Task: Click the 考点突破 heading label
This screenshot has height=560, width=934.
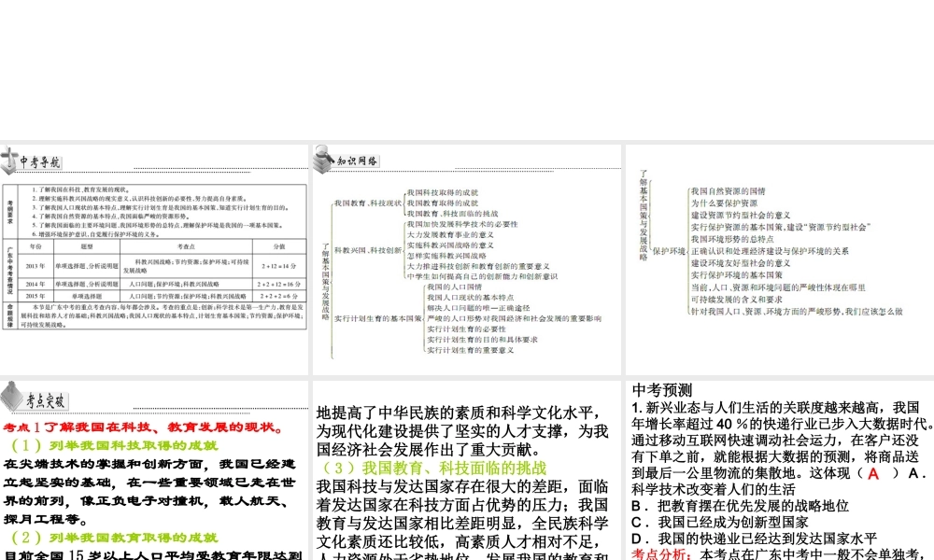Action: 45,401
